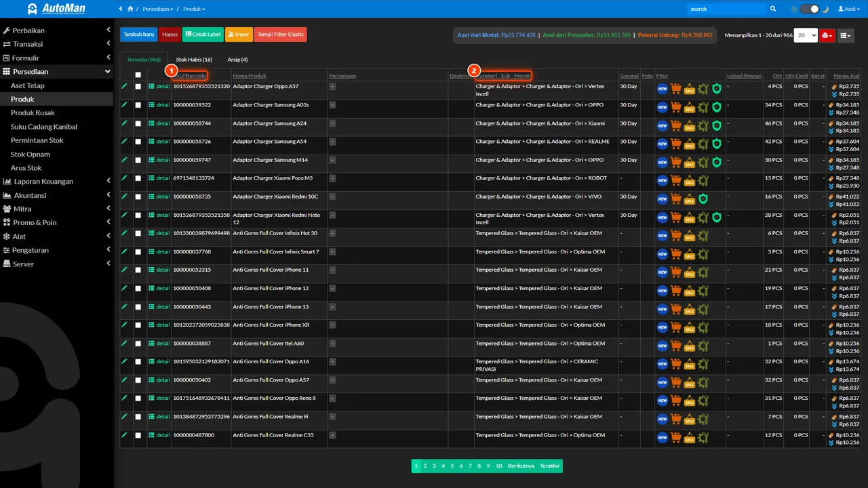Switch to the Arsip (4) tab
Image resolution: width=868 pixels, height=488 pixels.
237,60
